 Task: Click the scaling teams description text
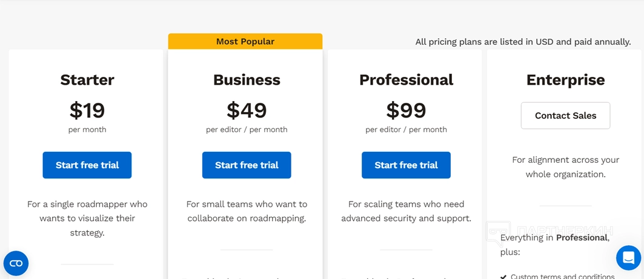point(406,211)
